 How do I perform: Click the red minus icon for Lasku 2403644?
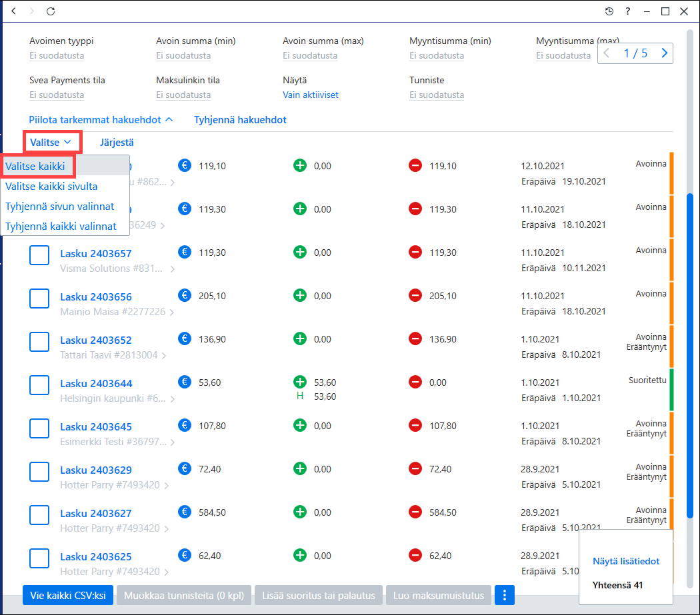(415, 382)
